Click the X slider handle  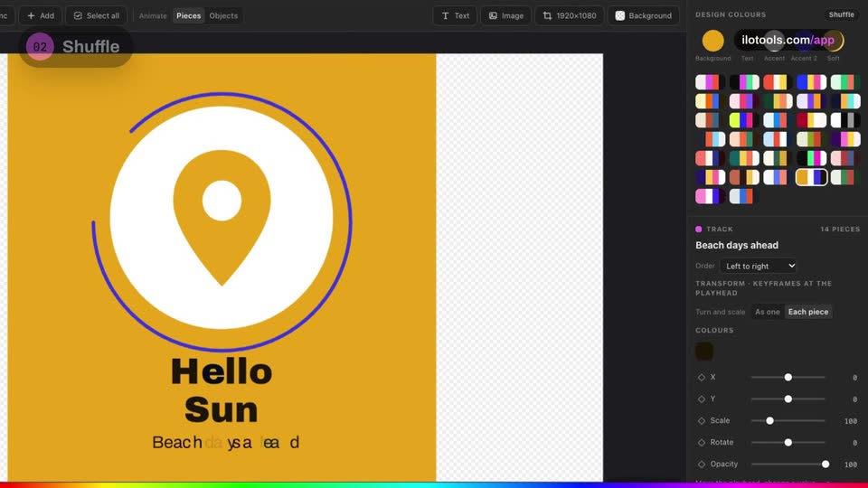[x=788, y=378]
